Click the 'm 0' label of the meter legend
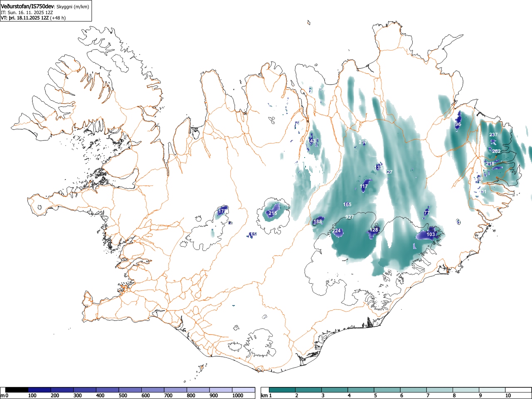 point(5,396)
